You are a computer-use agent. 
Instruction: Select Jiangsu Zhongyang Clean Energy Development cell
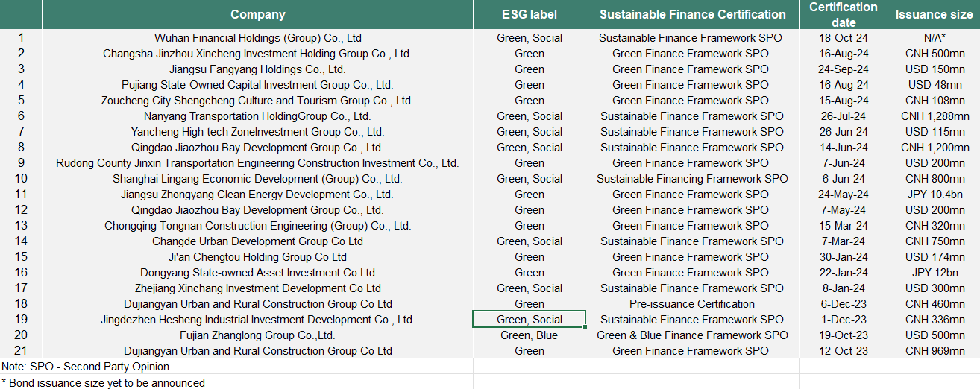[x=257, y=194]
